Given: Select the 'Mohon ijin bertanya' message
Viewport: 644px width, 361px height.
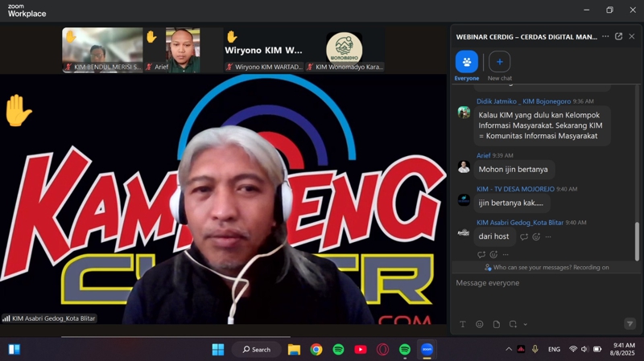Looking at the screenshot, I should [x=514, y=170].
